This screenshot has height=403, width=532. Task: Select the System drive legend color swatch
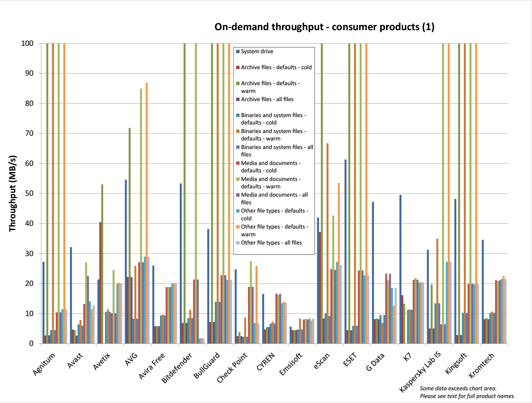[x=238, y=51]
